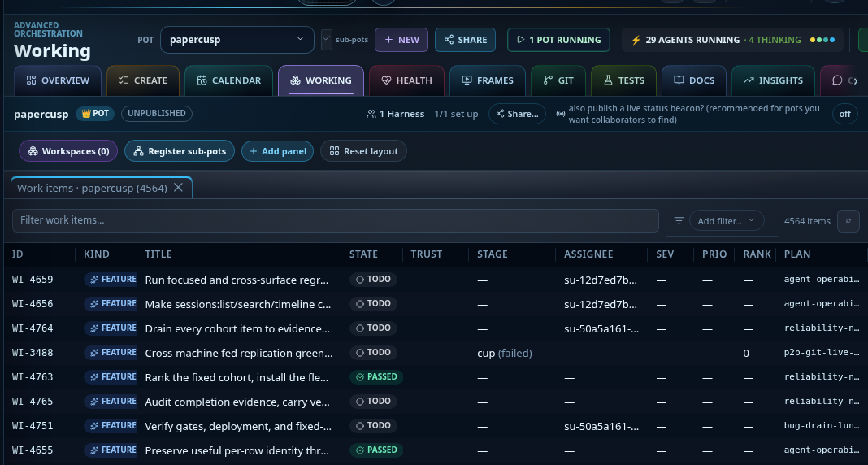Viewport: 868px width, 465px height.
Task: Click the PASSED state badge of WI-4763
Action: pyautogui.click(x=376, y=377)
